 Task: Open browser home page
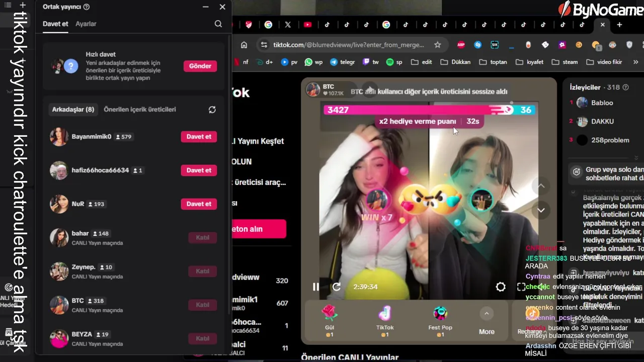[x=244, y=45]
